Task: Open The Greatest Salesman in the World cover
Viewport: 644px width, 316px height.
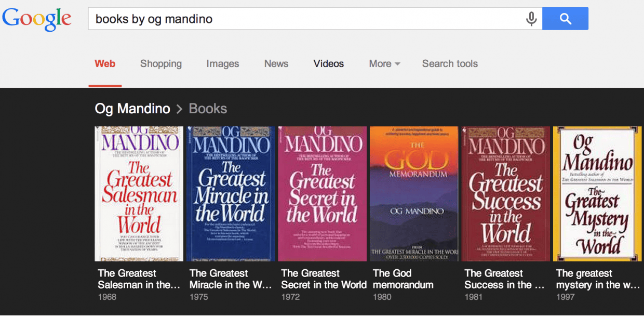Action: (x=139, y=194)
